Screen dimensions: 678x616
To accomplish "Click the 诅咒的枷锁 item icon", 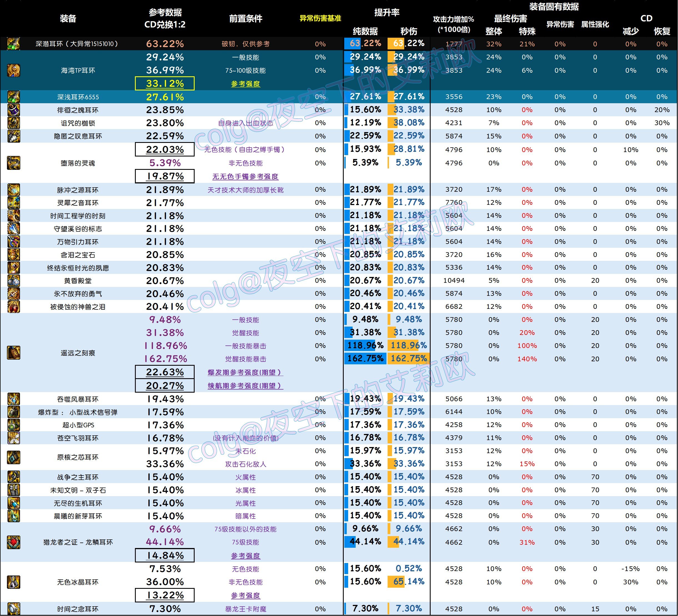I will tap(13, 123).
